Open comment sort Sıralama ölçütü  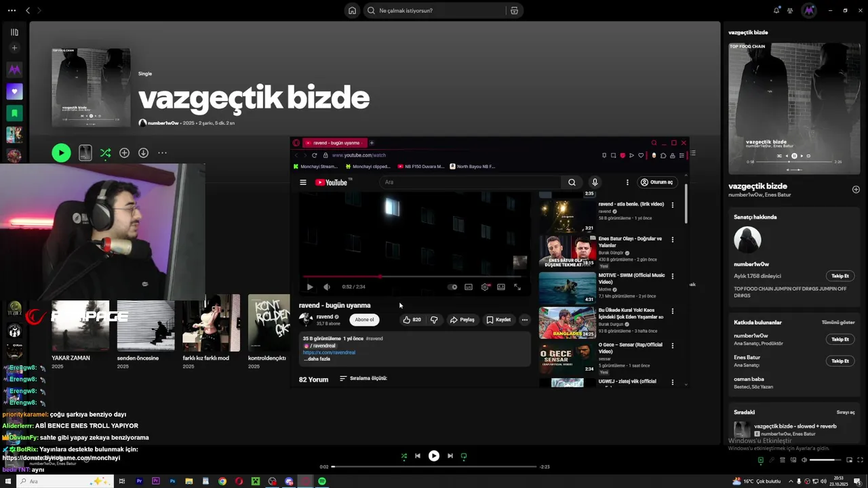(x=363, y=378)
